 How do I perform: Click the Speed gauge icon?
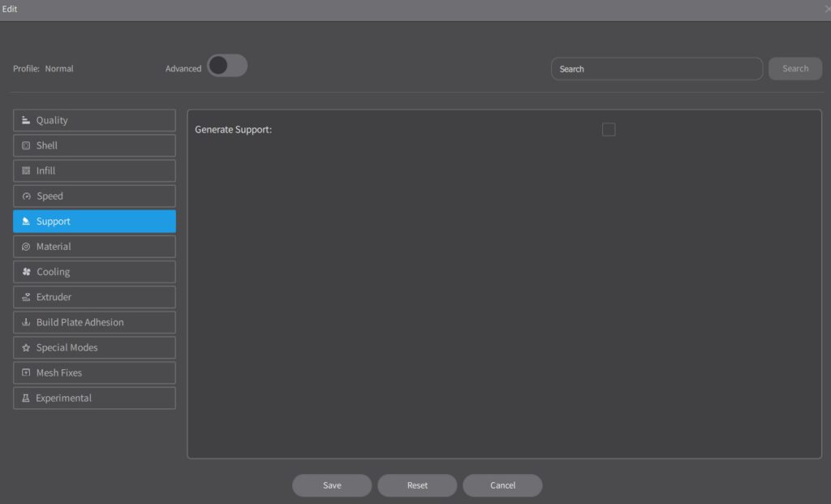(x=26, y=196)
